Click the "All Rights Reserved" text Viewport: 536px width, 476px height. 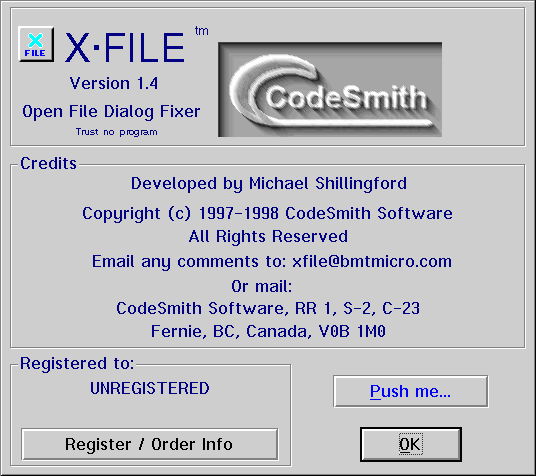(268, 237)
